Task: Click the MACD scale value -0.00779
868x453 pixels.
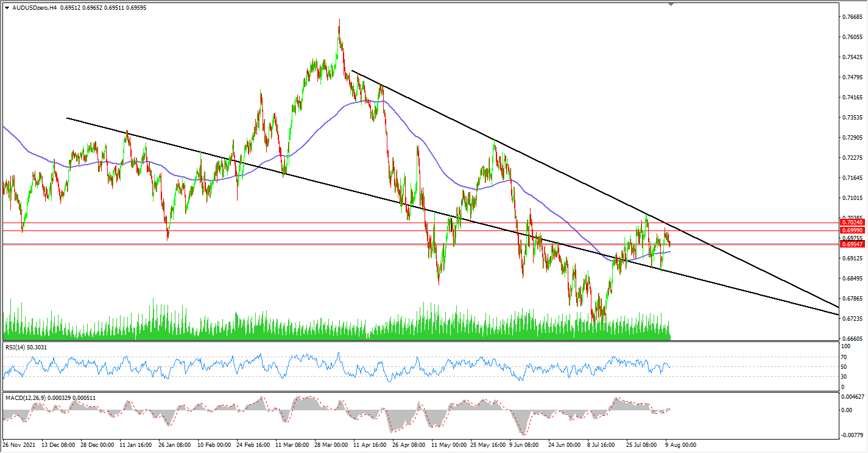Action: pos(851,435)
